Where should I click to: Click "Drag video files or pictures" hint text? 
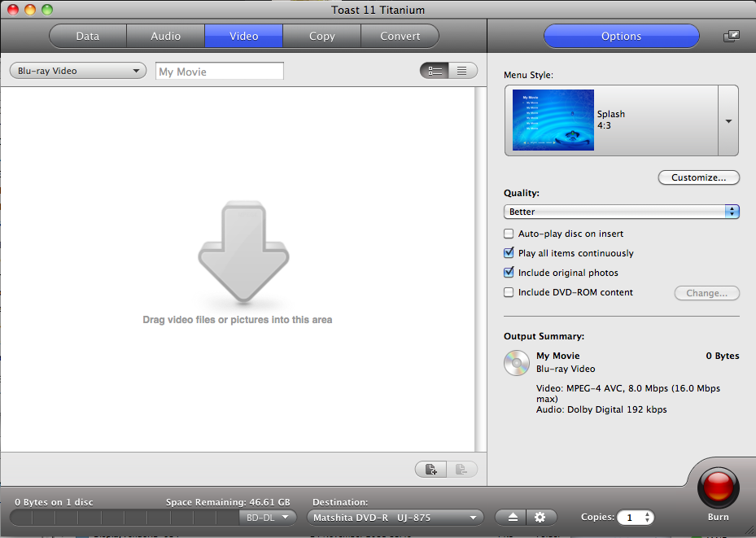click(x=237, y=320)
